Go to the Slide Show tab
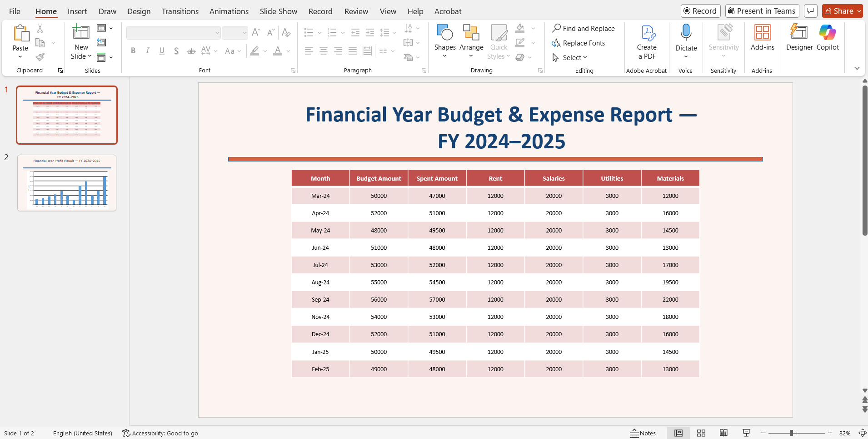 (x=279, y=11)
